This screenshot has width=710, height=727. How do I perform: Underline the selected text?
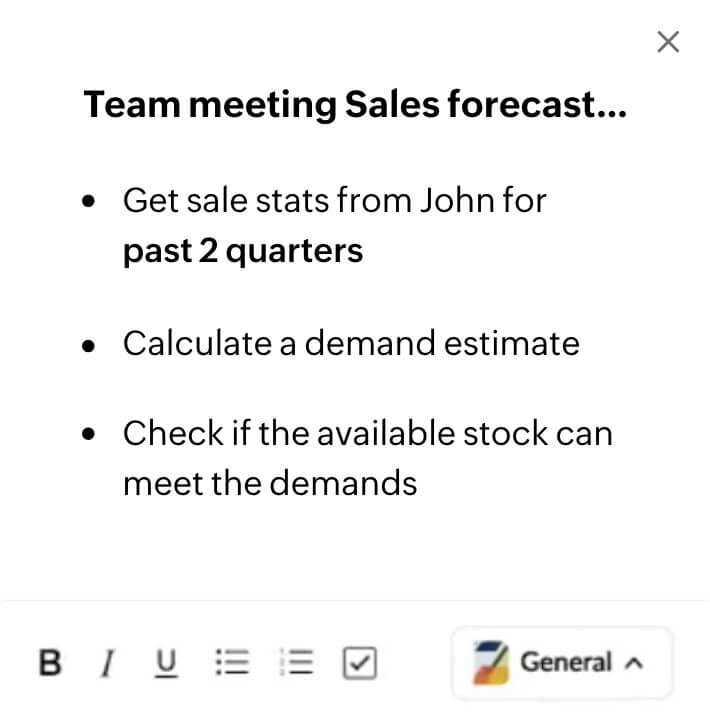pyautogui.click(x=167, y=662)
